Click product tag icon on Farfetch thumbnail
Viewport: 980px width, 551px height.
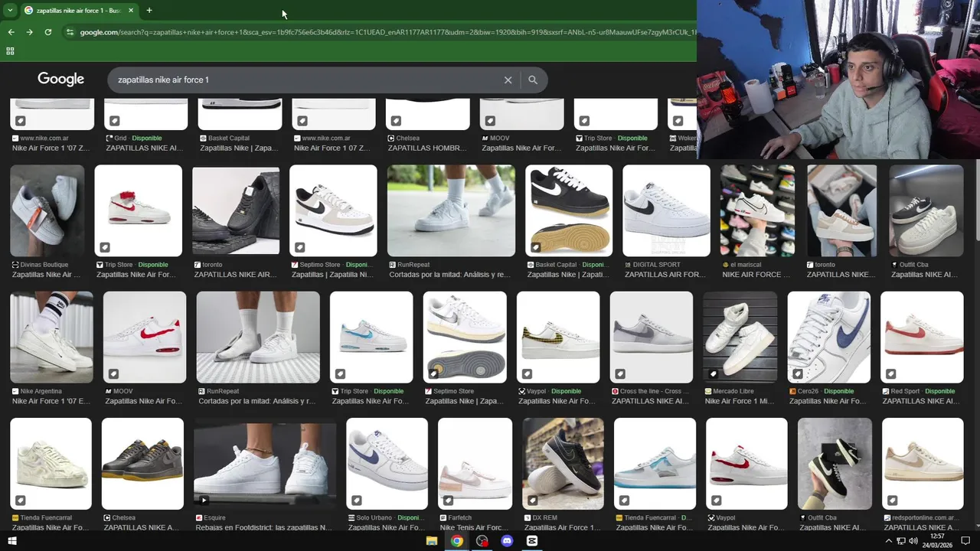tap(449, 500)
